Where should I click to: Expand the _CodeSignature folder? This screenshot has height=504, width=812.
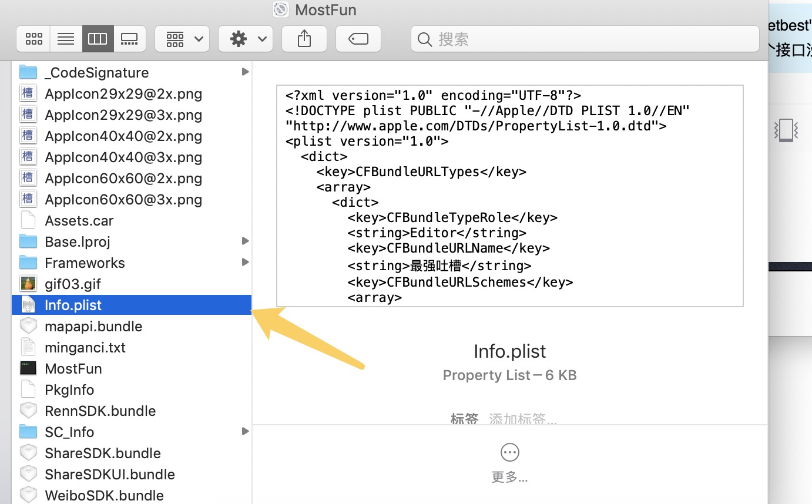coord(245,72)
